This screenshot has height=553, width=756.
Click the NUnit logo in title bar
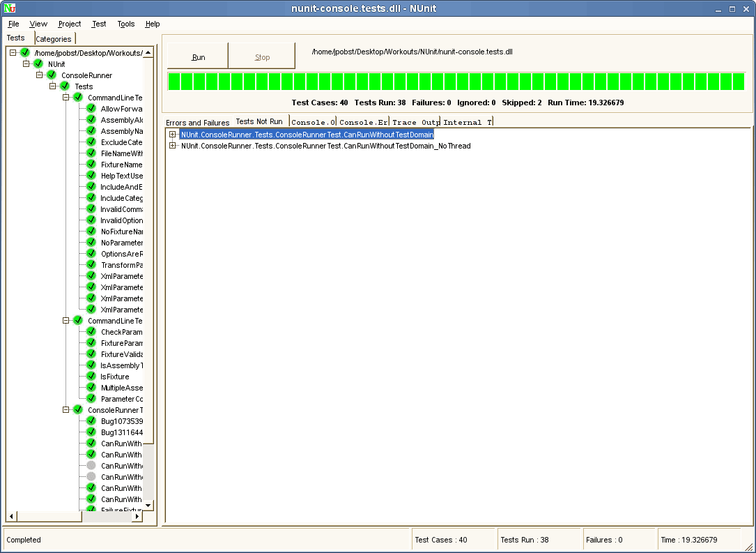coord(10,8)
